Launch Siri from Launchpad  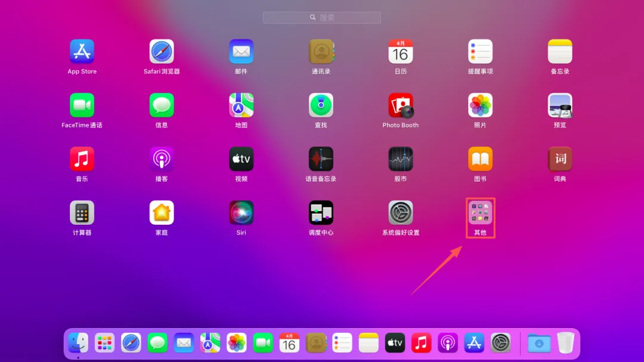[x=241, y=214]
